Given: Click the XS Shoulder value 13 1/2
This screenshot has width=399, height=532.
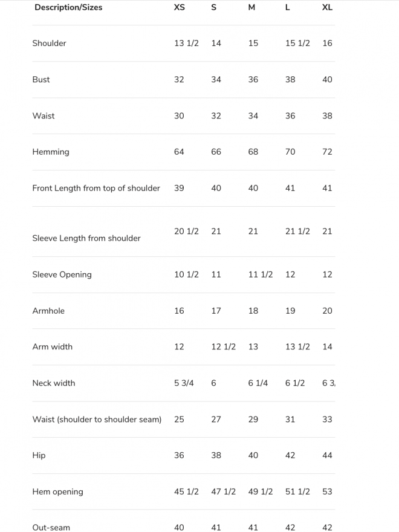Looking at the screenshot, I should point(186,43).
